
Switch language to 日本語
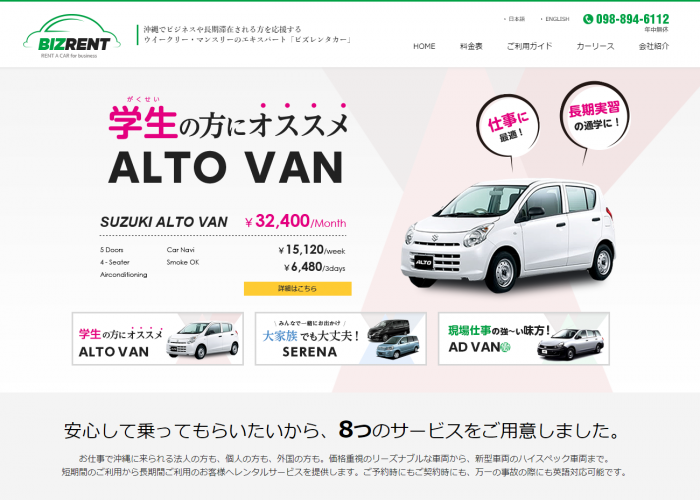pos(517,19)
